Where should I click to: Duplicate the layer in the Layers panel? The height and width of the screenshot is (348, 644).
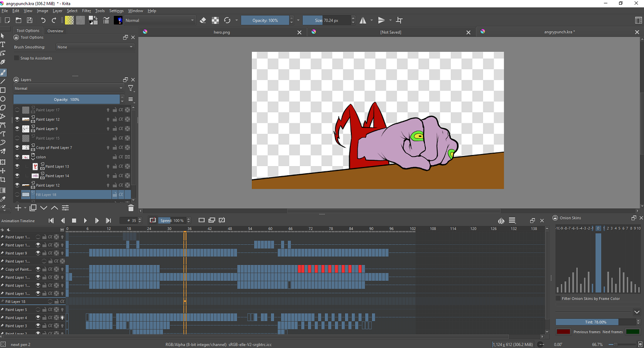[x=33, y=208]
